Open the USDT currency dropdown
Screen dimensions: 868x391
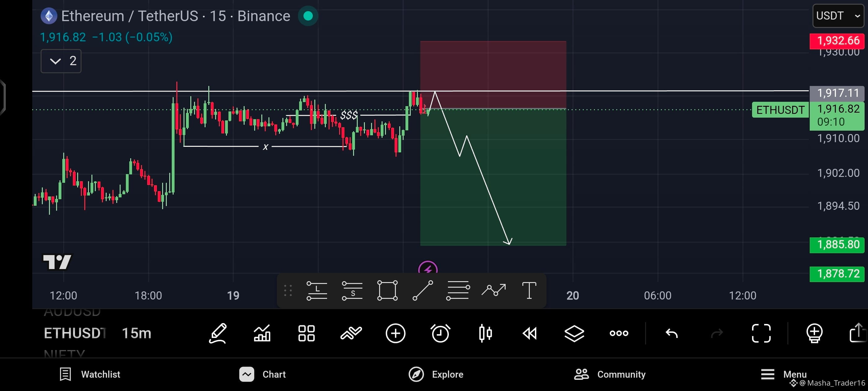coord(838,16)
